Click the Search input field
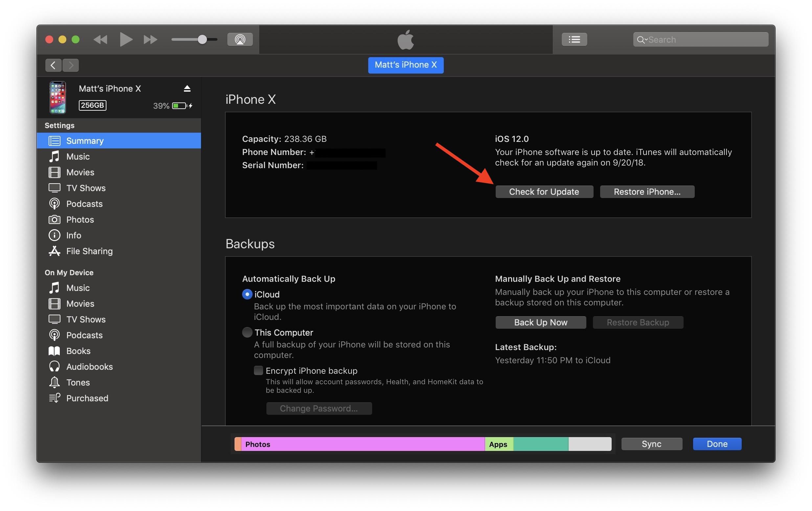 coord(701,39)
